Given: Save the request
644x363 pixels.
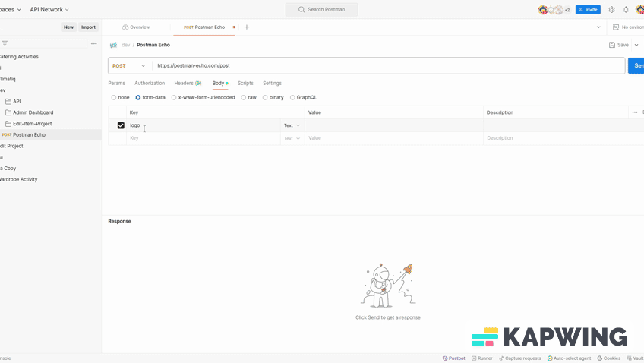Looking at the screenshot, I should point(619,45).
